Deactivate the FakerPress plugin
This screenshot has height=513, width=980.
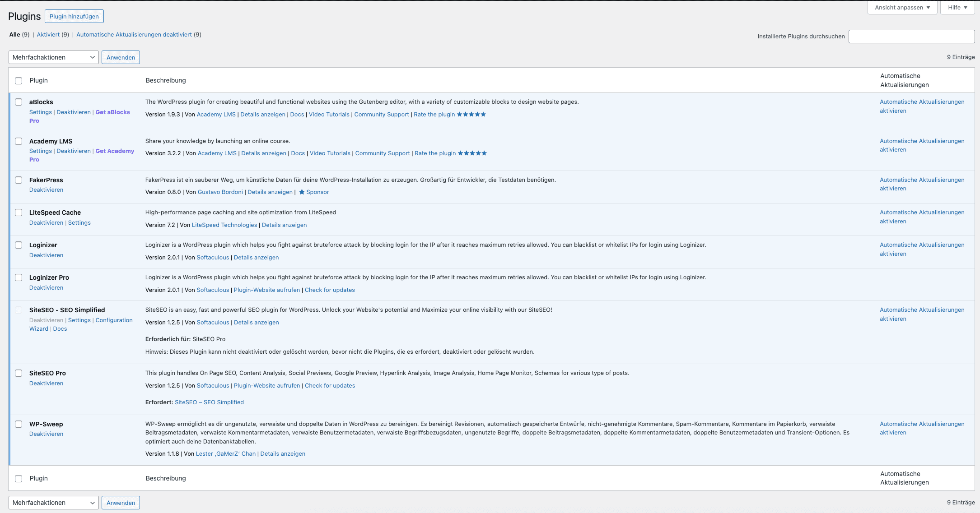(46, 189)
